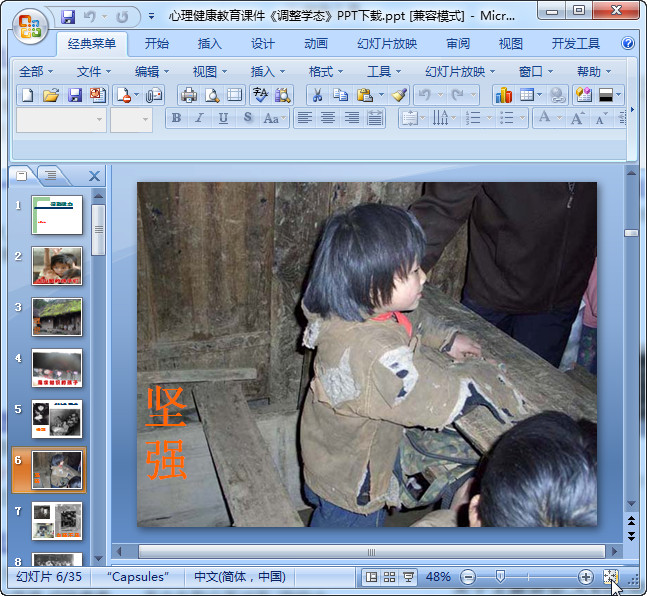This screenshot has height=596, width=647.
Task: Save via the quick access toolbar
Action: point(68,17)
